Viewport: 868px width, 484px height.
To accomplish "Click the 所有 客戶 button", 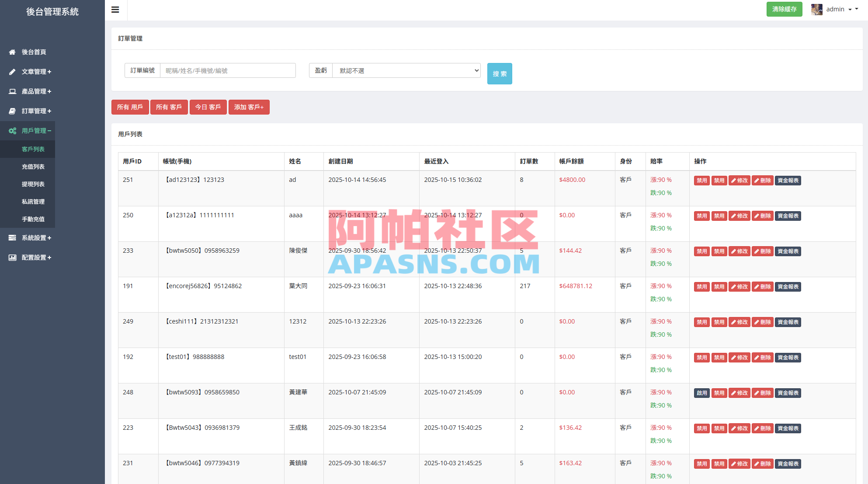I will (x=169, y=107).
